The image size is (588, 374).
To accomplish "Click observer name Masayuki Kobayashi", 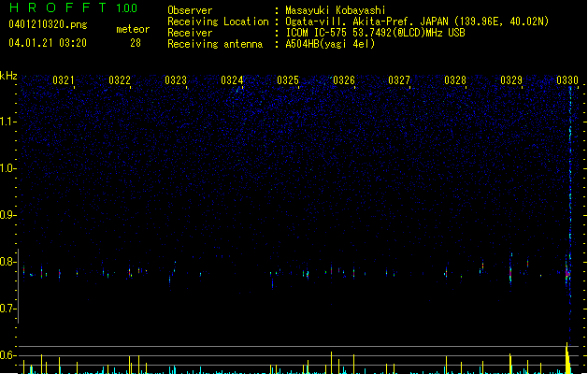I will click(336, 10).
